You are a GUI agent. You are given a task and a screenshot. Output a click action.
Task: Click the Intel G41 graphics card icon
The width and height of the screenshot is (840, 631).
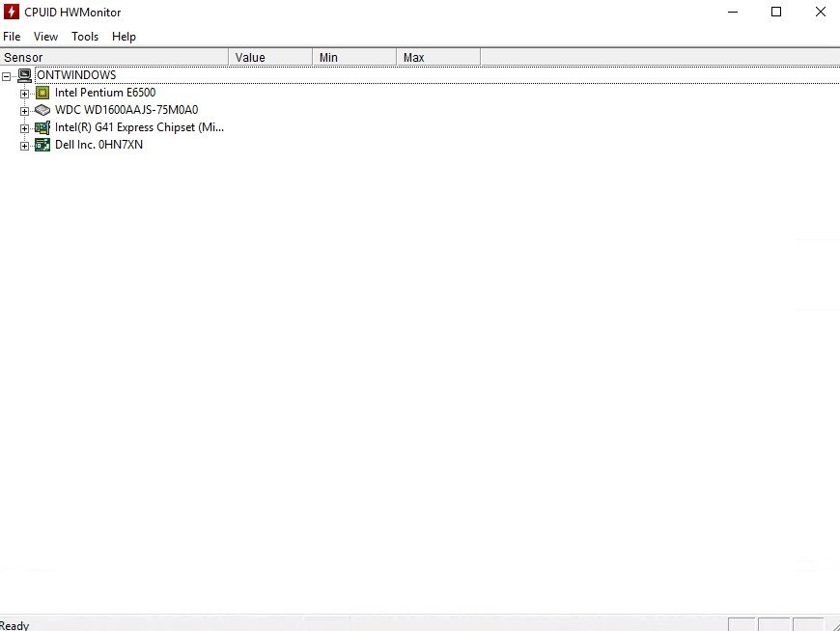(x=42, y=128)
